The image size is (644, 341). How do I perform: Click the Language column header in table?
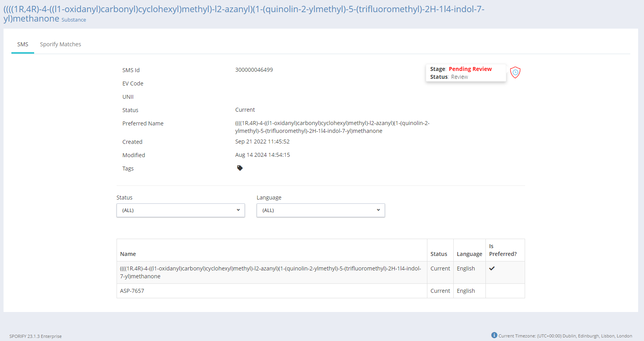(469, 254)
